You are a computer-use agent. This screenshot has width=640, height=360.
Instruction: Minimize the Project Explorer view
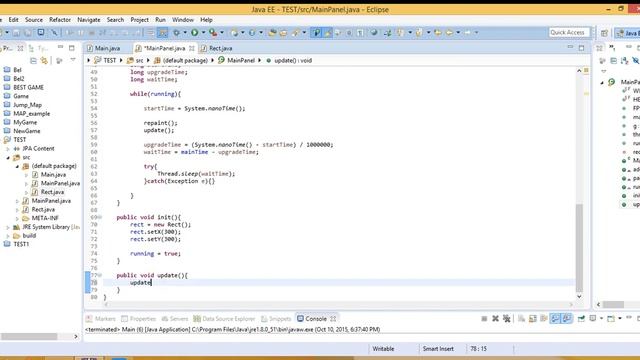click(60, 47)
